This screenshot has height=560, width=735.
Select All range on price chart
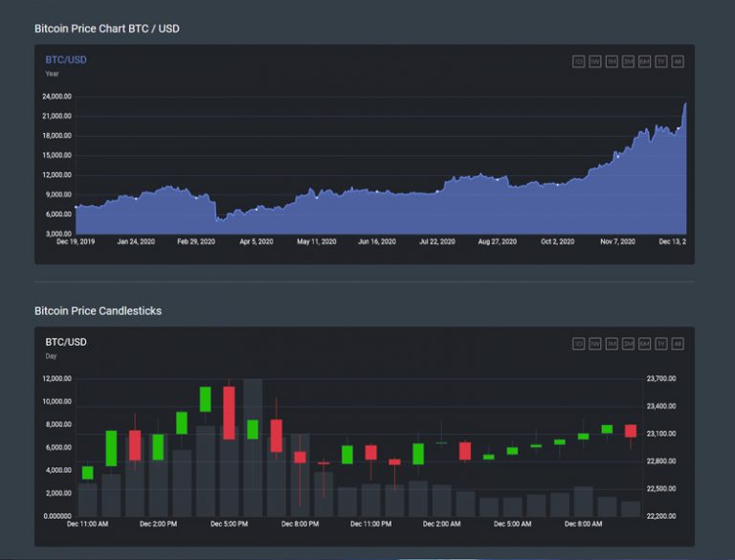tap(678, 61)
